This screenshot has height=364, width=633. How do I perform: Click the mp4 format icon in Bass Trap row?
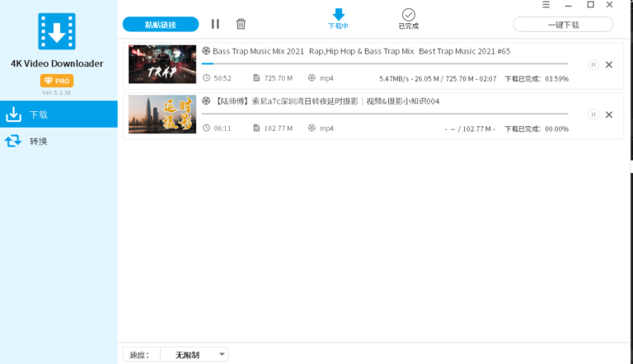click(x=312, y=78)
